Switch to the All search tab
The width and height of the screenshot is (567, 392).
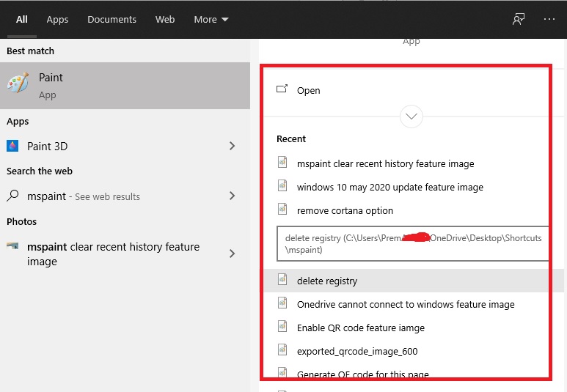22,20
